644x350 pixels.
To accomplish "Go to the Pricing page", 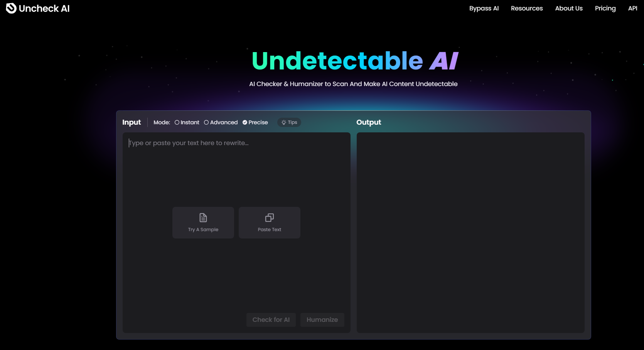I will (x=605, y=8).
